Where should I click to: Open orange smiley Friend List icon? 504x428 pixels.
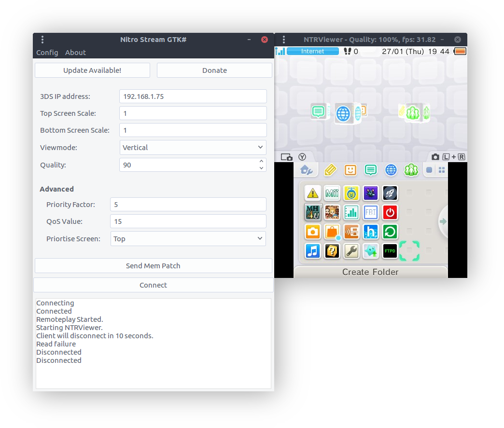click(350, 170)
